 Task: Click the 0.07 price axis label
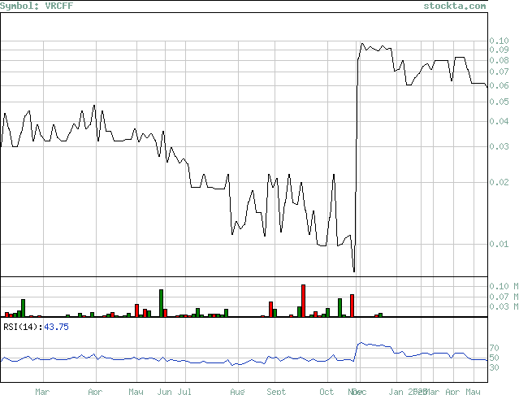point(499,72)
